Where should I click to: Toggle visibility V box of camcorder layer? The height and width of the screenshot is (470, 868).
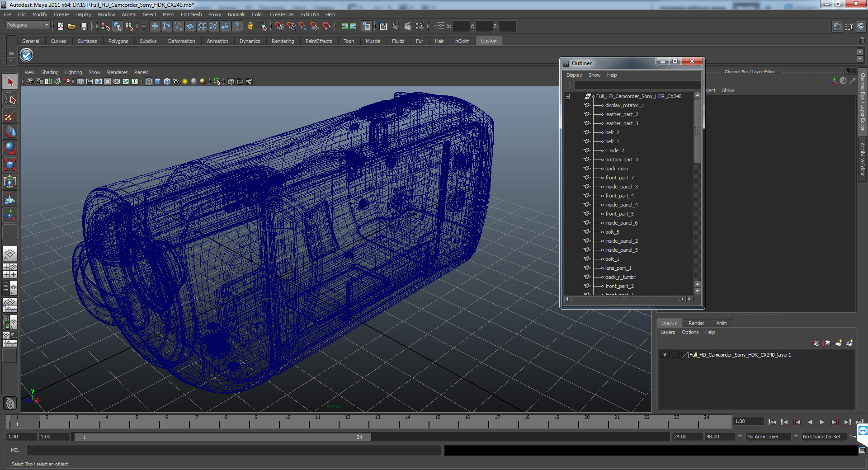[x=665, y=355]
